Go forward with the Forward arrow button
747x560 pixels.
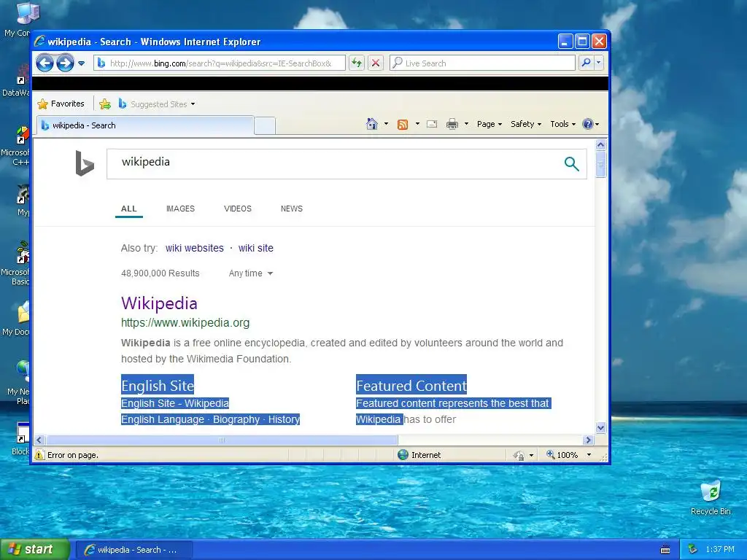coord(65,63)
